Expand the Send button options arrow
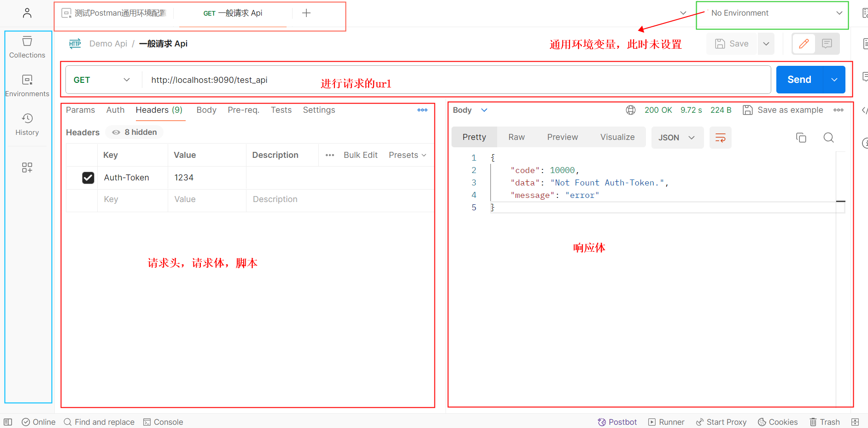 click(x=834, y=80)
